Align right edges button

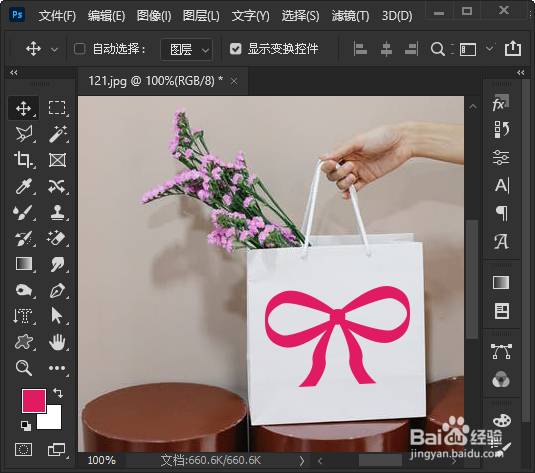click(x=411, y=49)
